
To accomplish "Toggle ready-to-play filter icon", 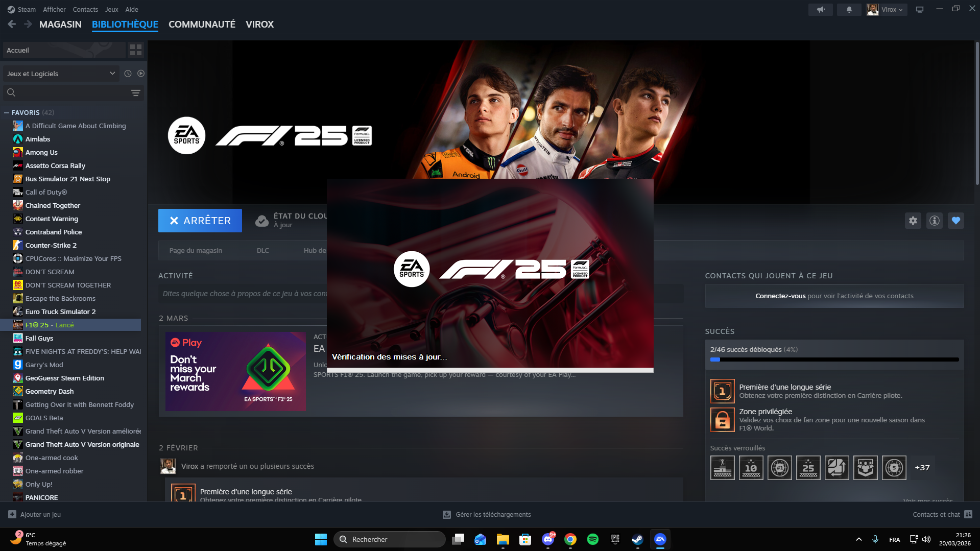I will click(x=141, y=74).
